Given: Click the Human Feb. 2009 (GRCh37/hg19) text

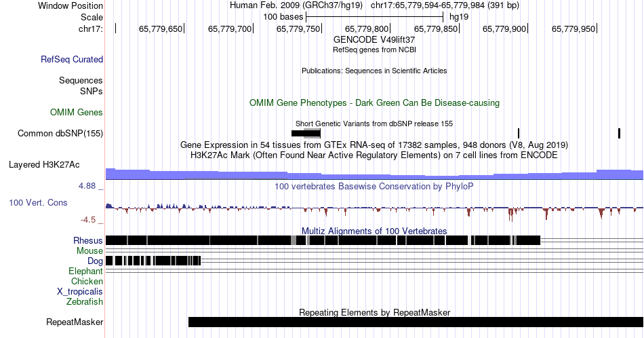Looking at the screenshot, I should 296,5.
